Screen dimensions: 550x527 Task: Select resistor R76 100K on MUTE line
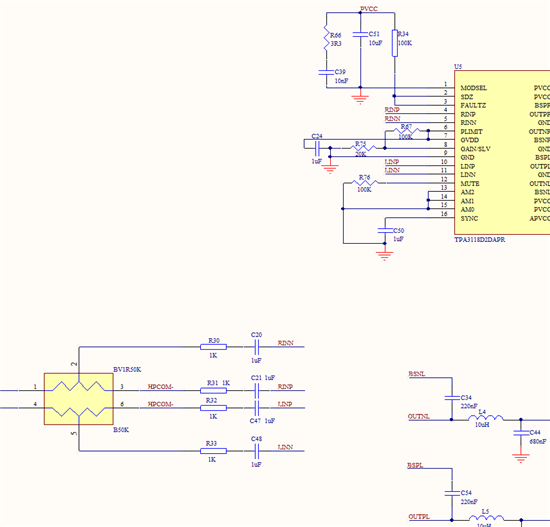364,183
